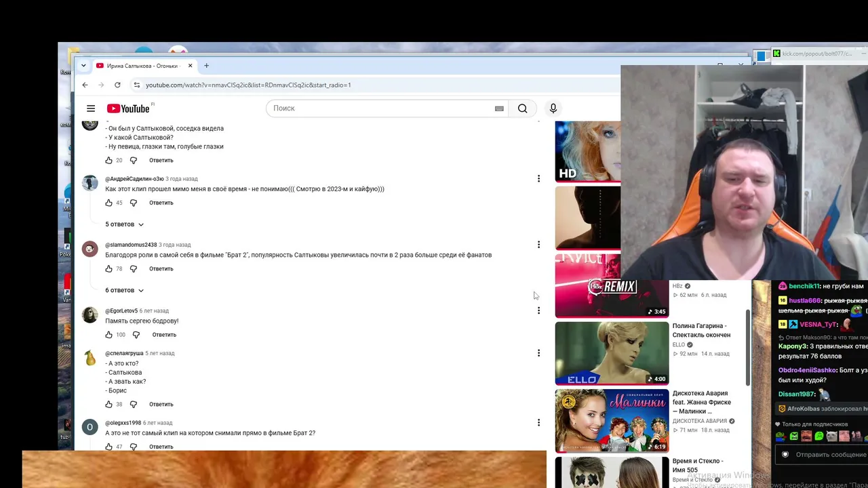Open slamandomus2438's profile avatar

pos(90,249)
